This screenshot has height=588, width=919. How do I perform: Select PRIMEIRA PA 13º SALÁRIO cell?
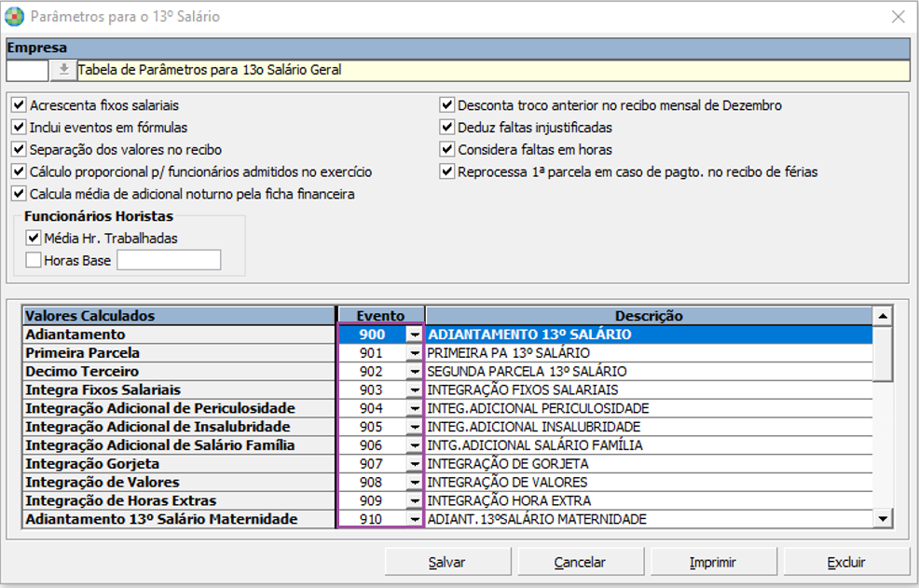[x=649, y=353]
